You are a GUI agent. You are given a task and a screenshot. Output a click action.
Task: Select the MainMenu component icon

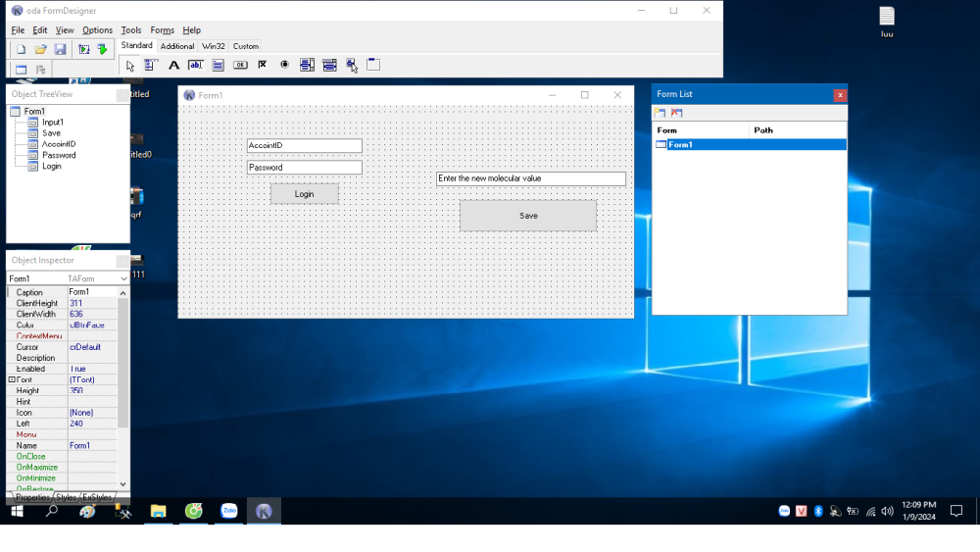click(x=151, y=65)
